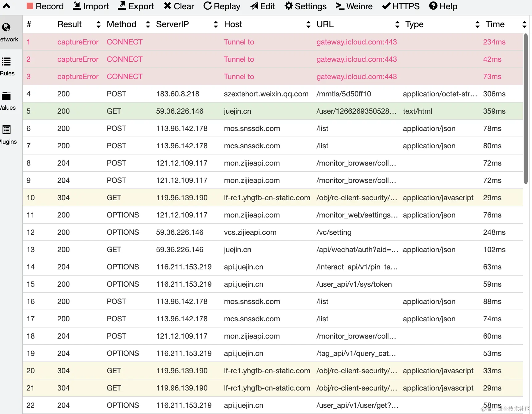Screen dimensions: 532x414
Task: Click the red Record icon
Action: 30,6
